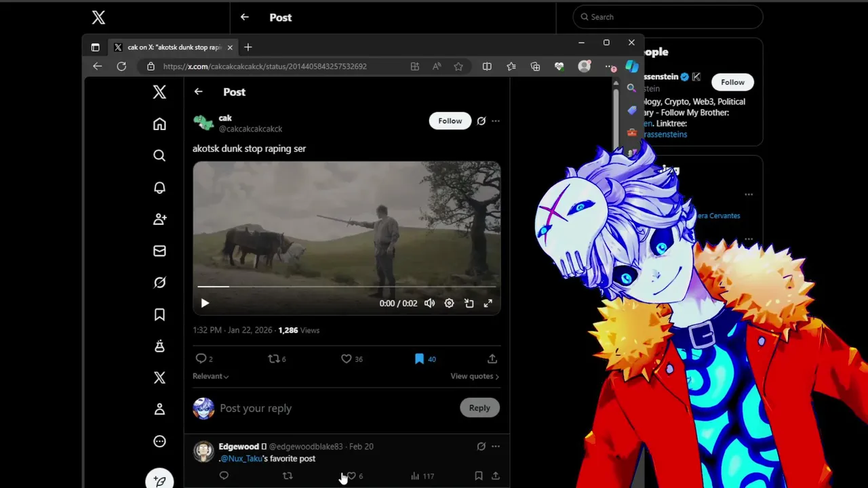View analytics of Edgewood's reply, 117 views

tap(422, 476)
